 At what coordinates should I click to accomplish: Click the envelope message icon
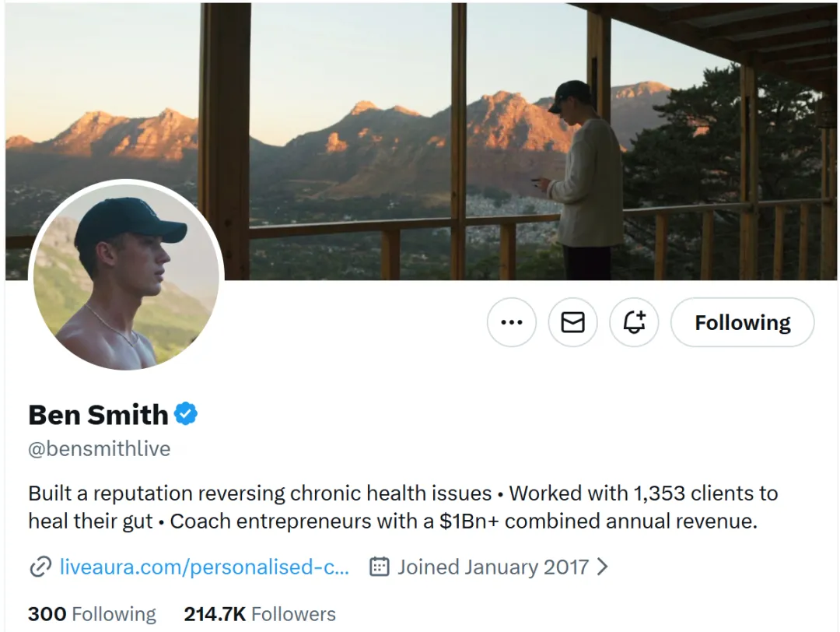tap(572, 322)
